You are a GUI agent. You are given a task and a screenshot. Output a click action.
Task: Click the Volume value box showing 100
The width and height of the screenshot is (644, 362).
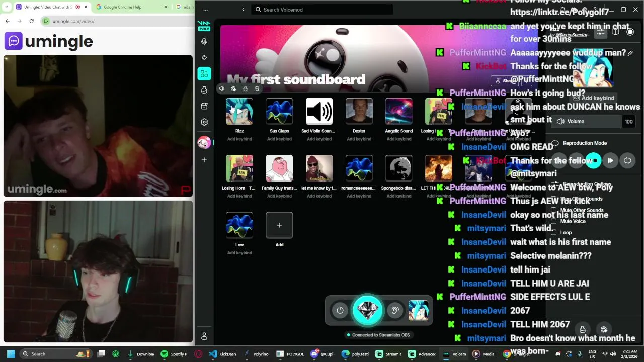pyautogui.click(x=628, y=121)
